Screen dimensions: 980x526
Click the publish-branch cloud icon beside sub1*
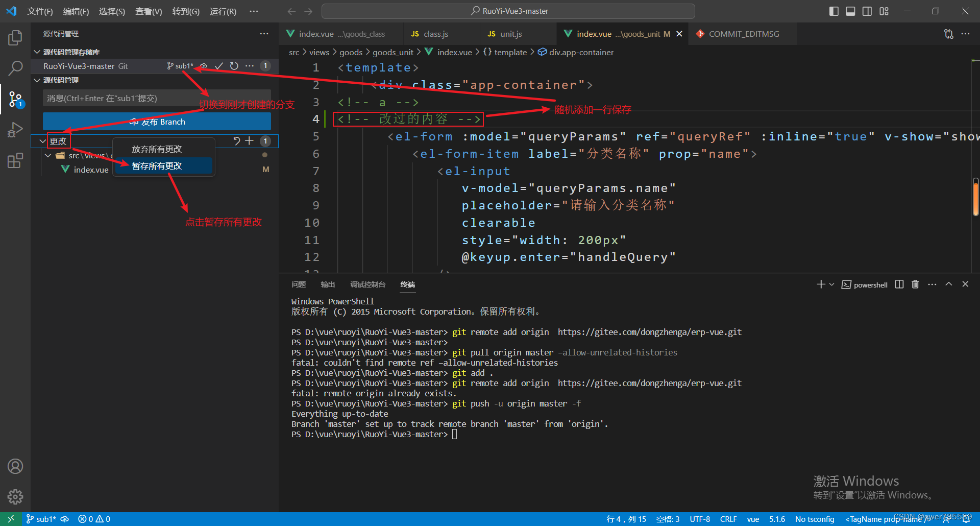tap(204, 66)
